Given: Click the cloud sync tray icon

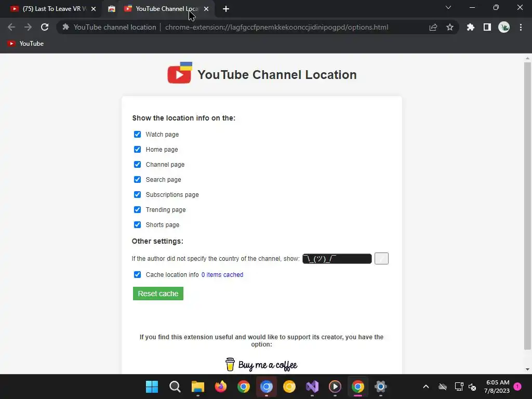Looking at the screenshot, I should (x=443, y=387).
